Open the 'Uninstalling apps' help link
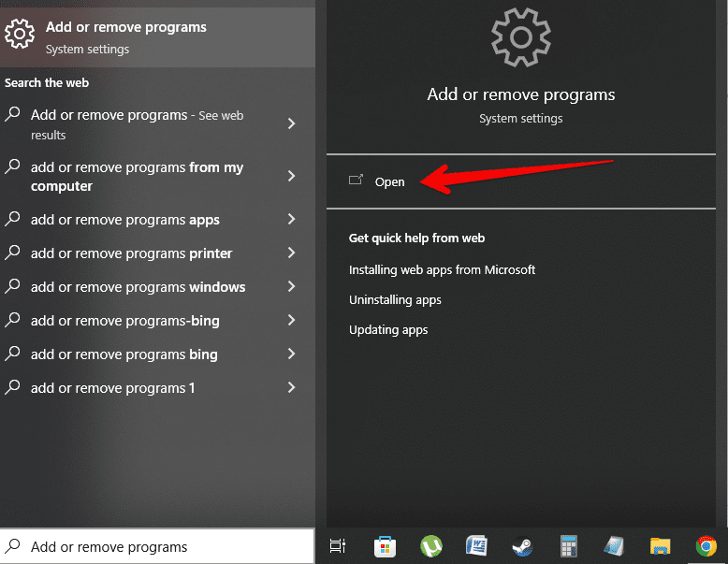The height and width of the screenshot is (564, 728). pyautogui.click(x=395, y=300)
